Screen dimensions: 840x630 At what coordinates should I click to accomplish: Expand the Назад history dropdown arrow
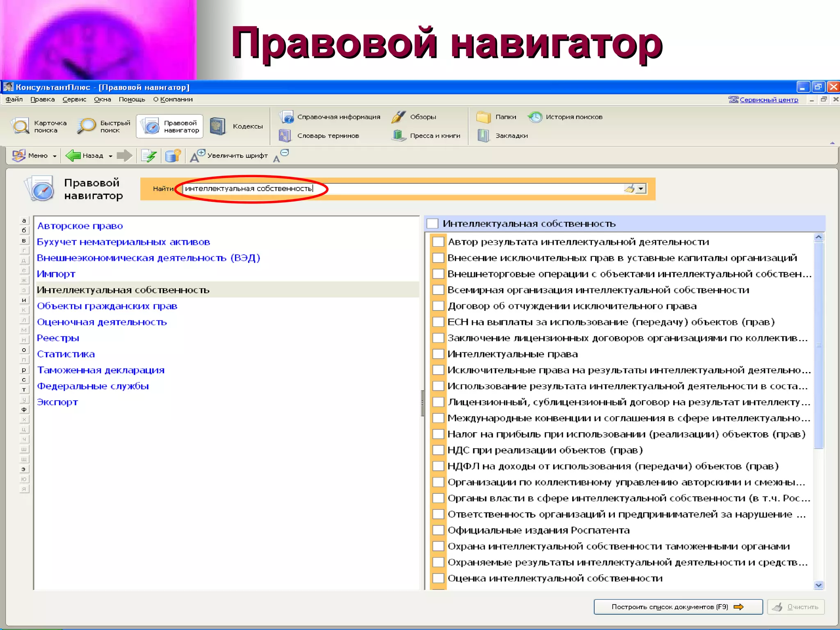(110, 156)
